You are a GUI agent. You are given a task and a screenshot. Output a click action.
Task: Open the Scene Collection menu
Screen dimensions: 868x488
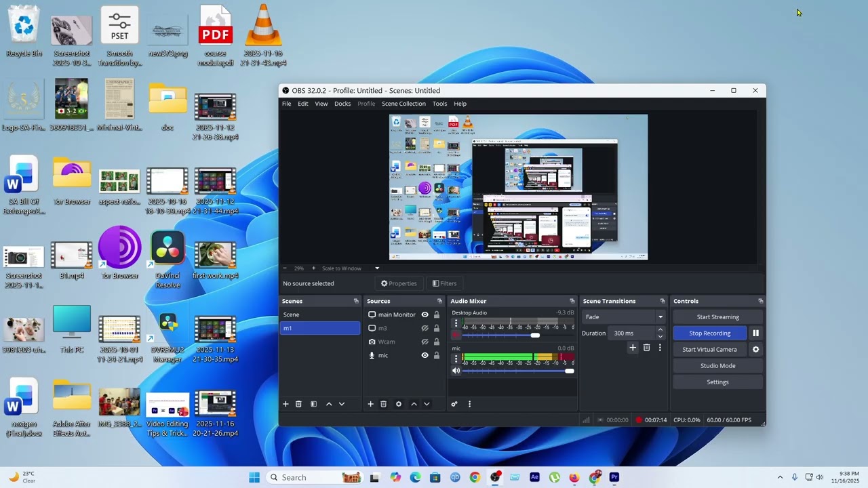(403, 104)
